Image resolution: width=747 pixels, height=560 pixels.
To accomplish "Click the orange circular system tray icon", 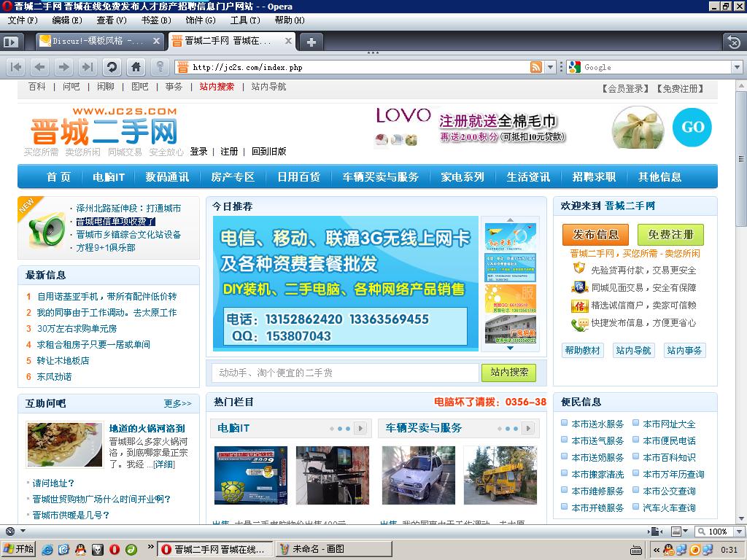I will point(694,550).
